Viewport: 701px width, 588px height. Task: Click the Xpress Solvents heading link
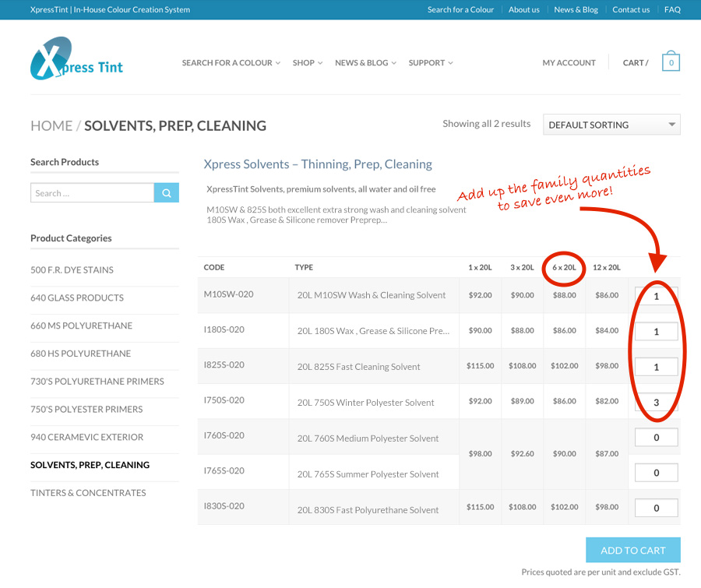pos(318,164)
